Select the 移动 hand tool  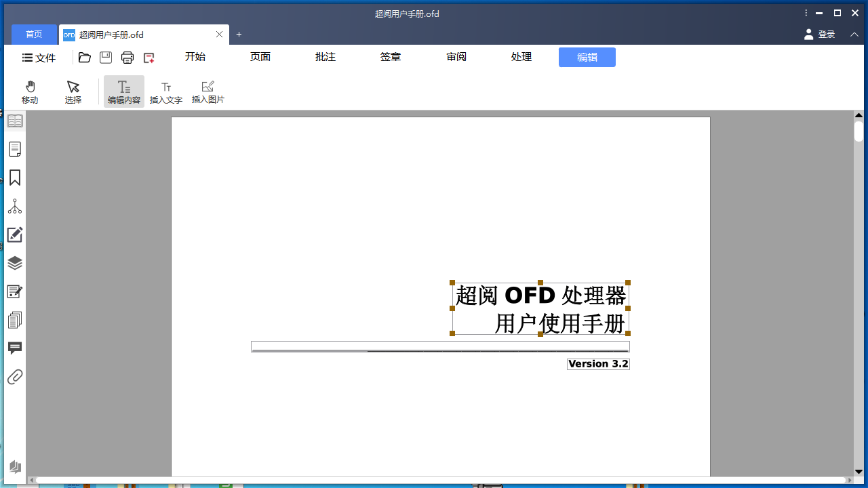(x=30, y=91)
